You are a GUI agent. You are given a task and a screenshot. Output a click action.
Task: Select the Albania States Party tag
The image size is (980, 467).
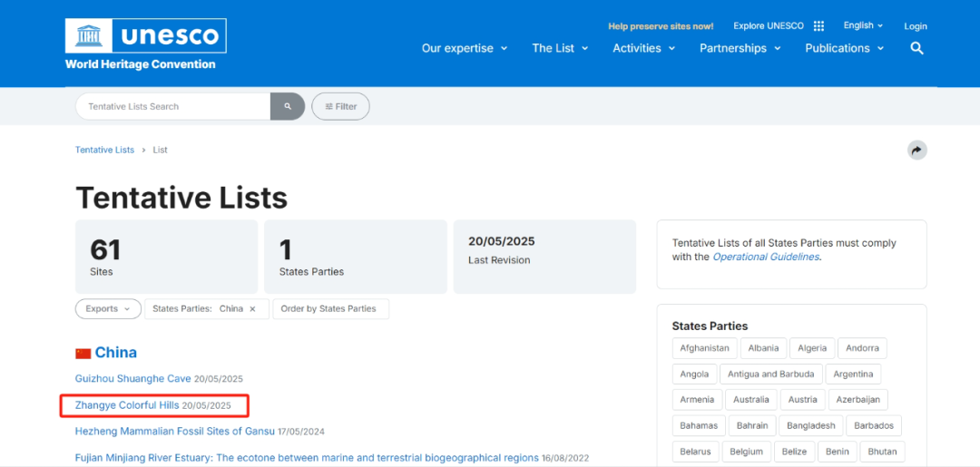pyautogui.click(x=764, y=348)
